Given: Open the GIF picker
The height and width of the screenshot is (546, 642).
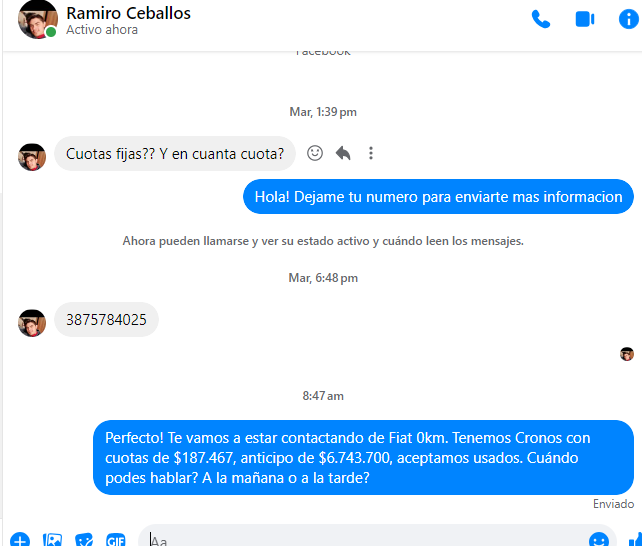Looking at the screenshot, I should [x=115, y=540].
